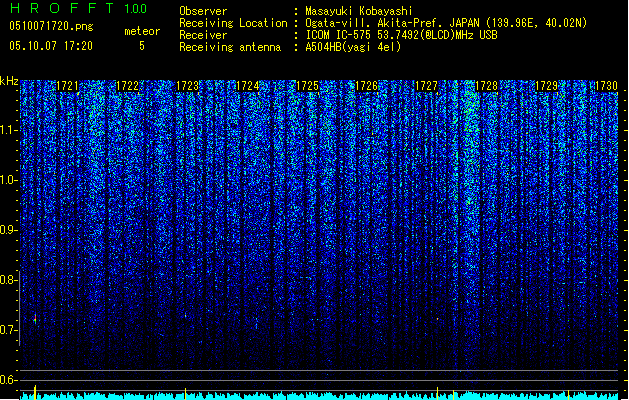Click the 1.1 kHz axis label
The height and width of the screenshot is (400, 629).
[x=8, y=130]
